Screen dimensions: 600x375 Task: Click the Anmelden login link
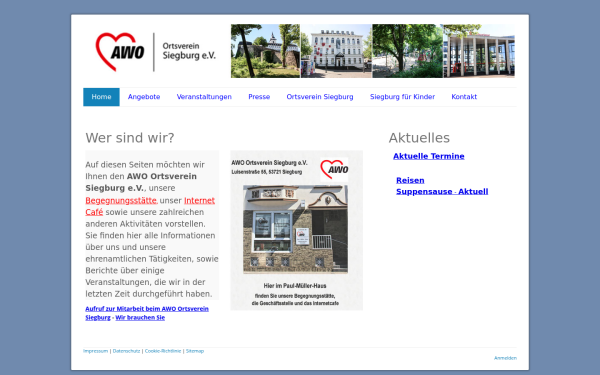click(505, 358)
